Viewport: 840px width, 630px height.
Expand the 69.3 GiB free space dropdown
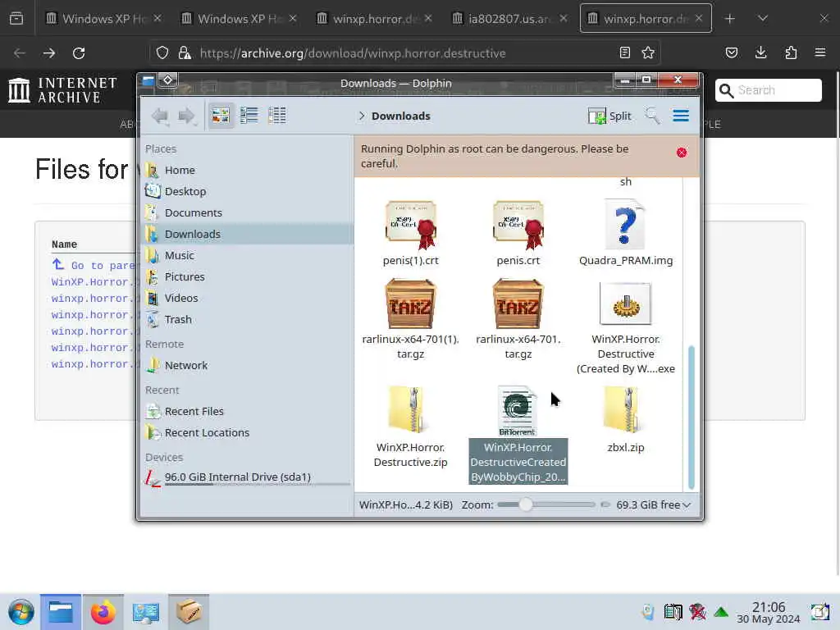(x=653, y=504)
